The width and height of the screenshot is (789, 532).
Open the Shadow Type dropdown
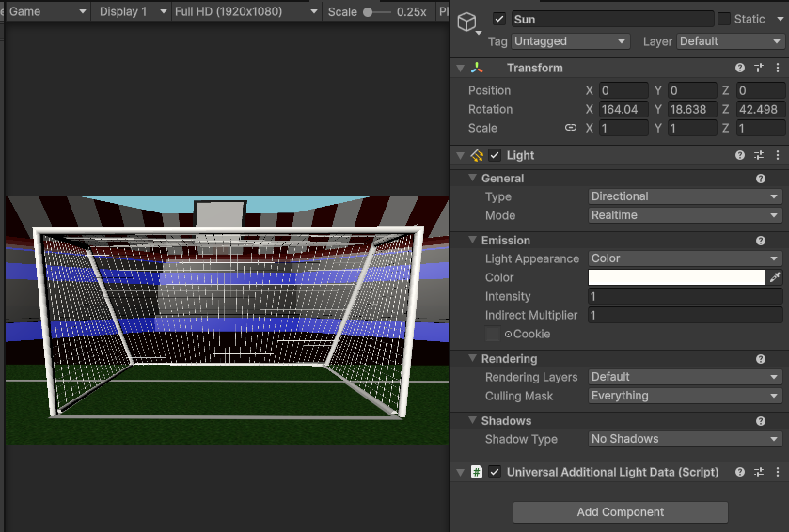tap(685, 439)
